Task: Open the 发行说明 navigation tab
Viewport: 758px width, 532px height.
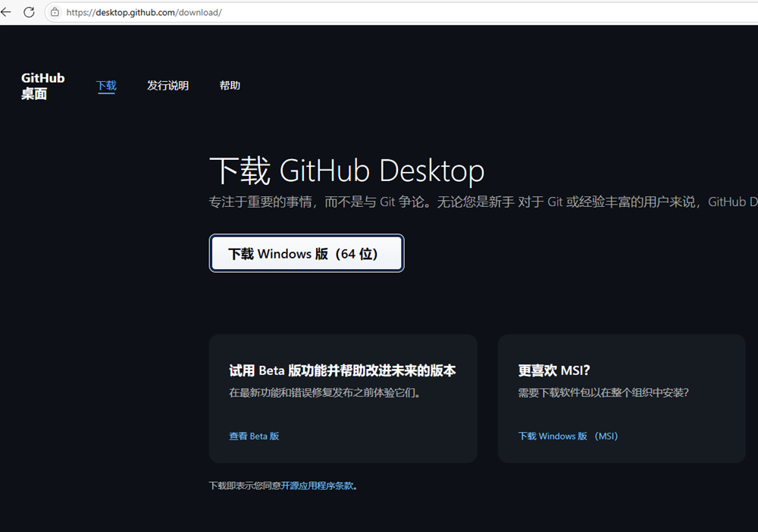Action: pyautogui.click(x=168, y=86)
